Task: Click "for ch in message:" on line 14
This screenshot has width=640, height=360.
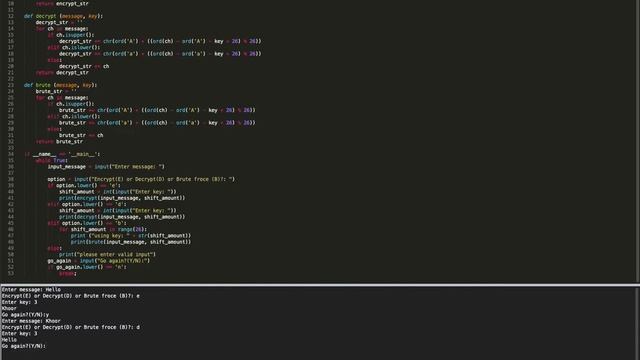Action: [x=62, y=29]
